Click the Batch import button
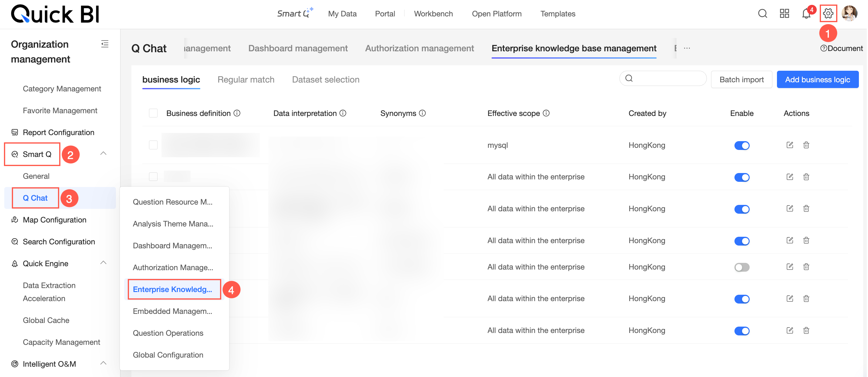The image size is (868, 377). click(741, 80)
